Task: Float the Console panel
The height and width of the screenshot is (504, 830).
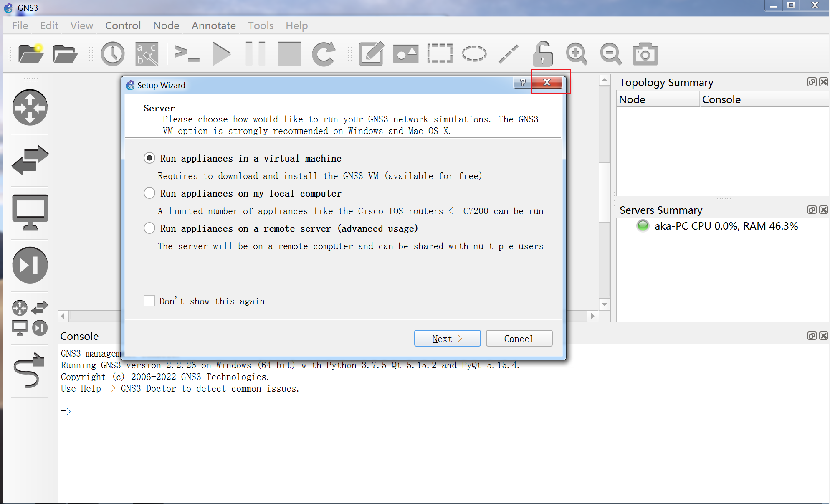Action: 812,336
